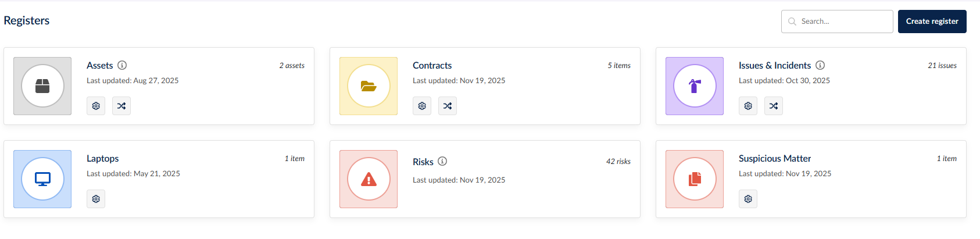
Task: Open settings gear for Assets register
Action: point(96,106)
